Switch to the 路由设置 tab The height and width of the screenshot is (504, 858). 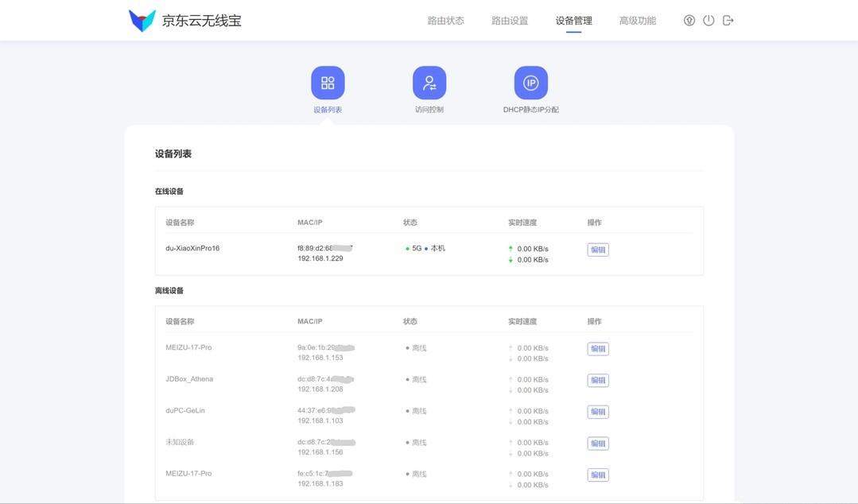coord(509,18)
